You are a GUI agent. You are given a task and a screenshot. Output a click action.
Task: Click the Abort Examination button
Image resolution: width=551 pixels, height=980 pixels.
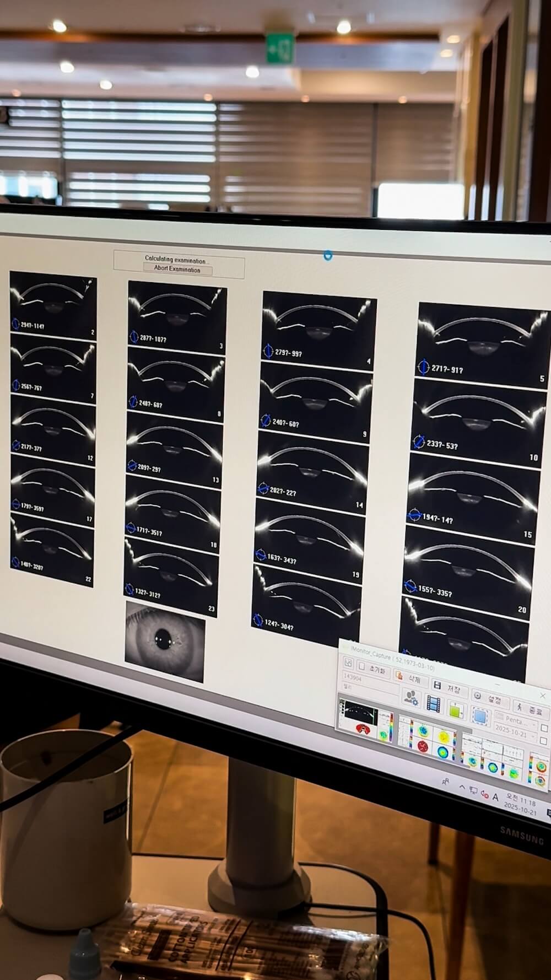[x=177, y=269]
